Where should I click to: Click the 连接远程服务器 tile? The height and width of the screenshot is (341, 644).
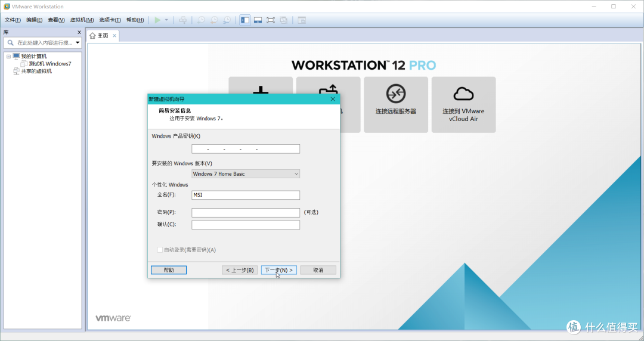[396, 105]
